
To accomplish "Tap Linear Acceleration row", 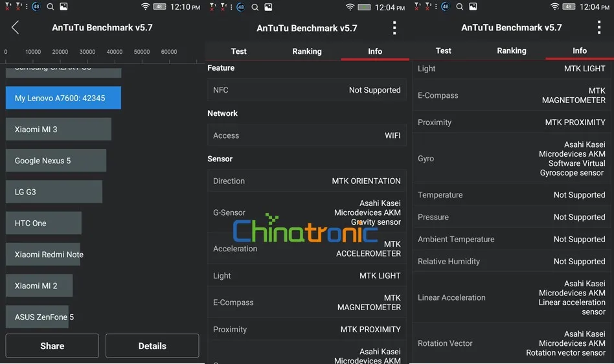I will point(512,297).
